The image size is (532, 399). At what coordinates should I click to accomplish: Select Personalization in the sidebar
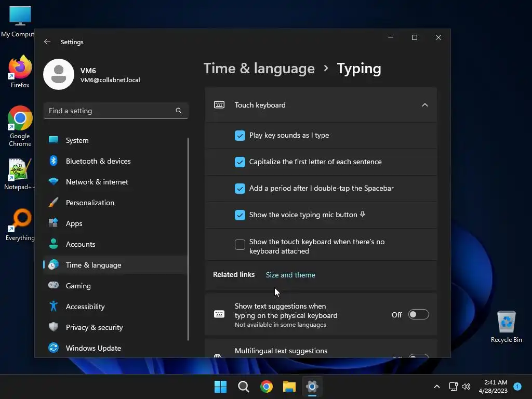coord(115,202)
